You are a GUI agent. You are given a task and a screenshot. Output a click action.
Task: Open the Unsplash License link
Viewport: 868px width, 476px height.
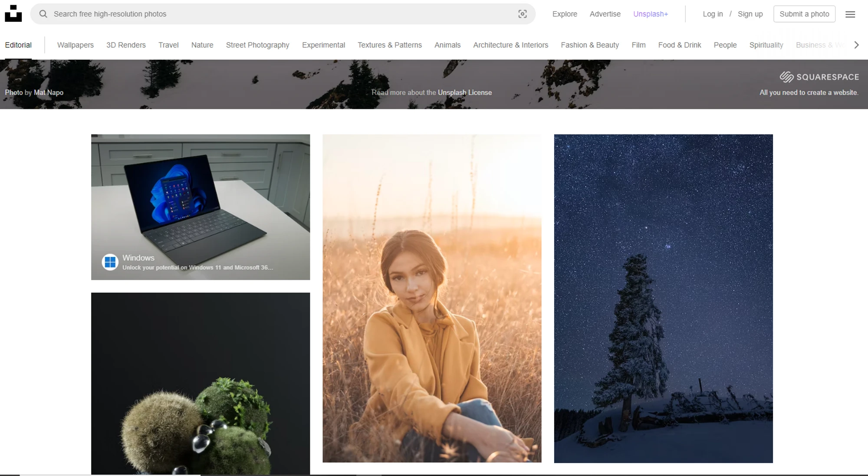(465, 92)
